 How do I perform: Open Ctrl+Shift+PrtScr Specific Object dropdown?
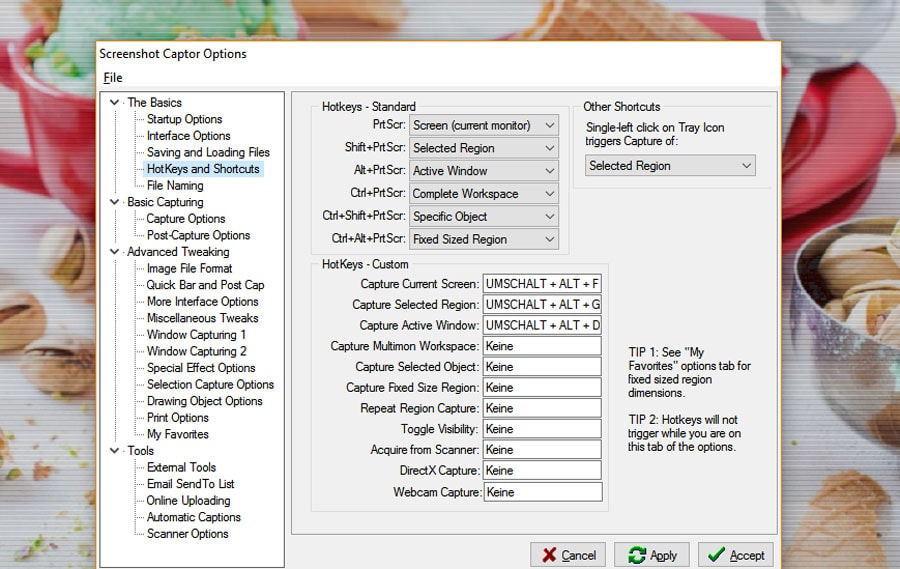pos(483,216)
